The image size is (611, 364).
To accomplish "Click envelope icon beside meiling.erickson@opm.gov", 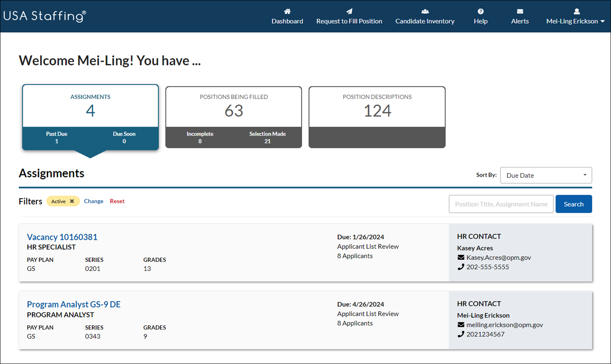I will coord(461,325).
